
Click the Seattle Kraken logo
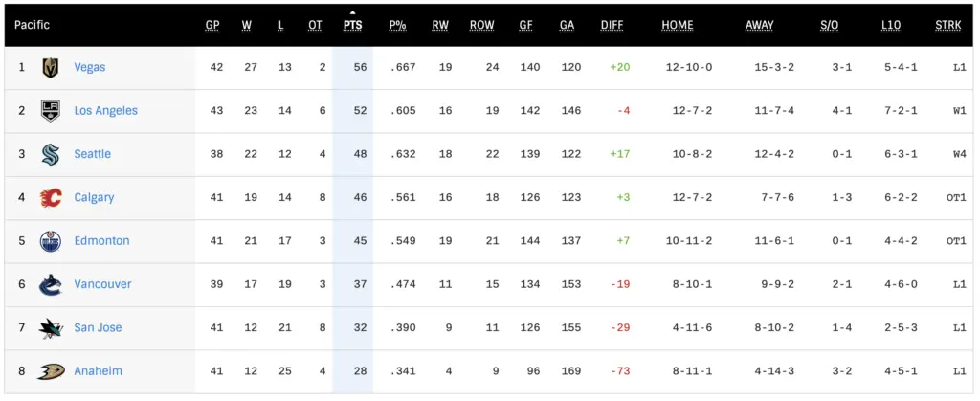tap(51, 154)
